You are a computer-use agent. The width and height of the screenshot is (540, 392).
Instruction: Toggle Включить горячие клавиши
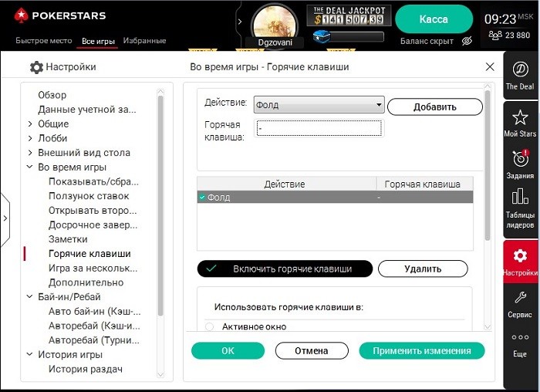[285, 269]
